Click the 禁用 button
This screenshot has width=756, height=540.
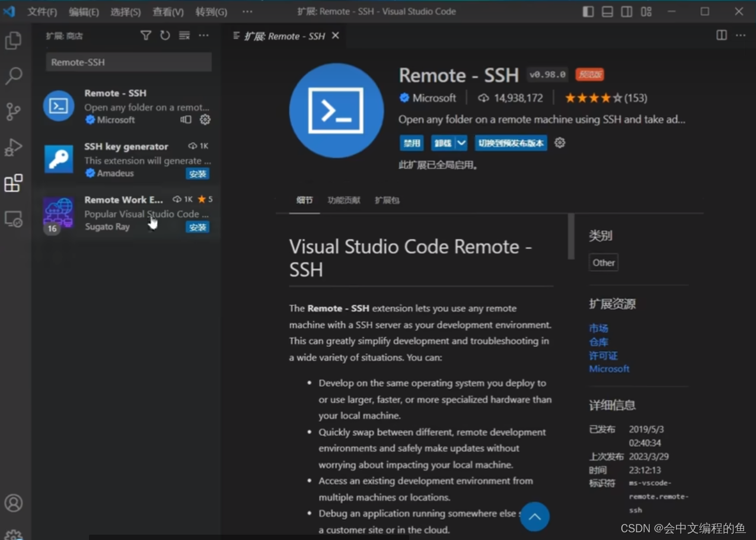pos(412,143)
